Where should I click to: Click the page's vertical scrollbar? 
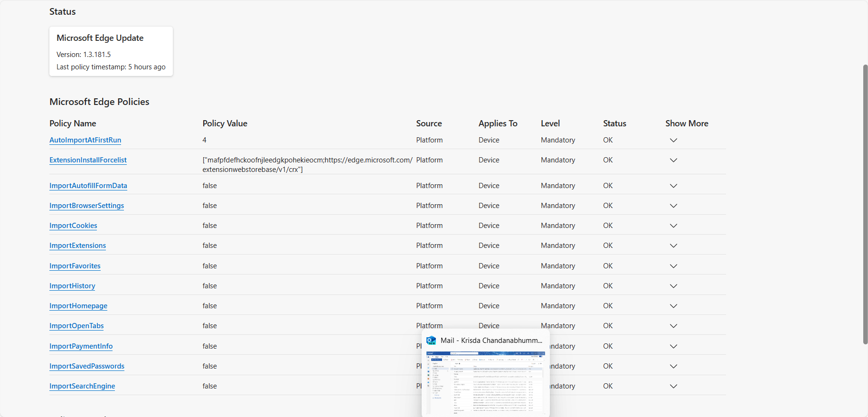(x=865, y=204)
